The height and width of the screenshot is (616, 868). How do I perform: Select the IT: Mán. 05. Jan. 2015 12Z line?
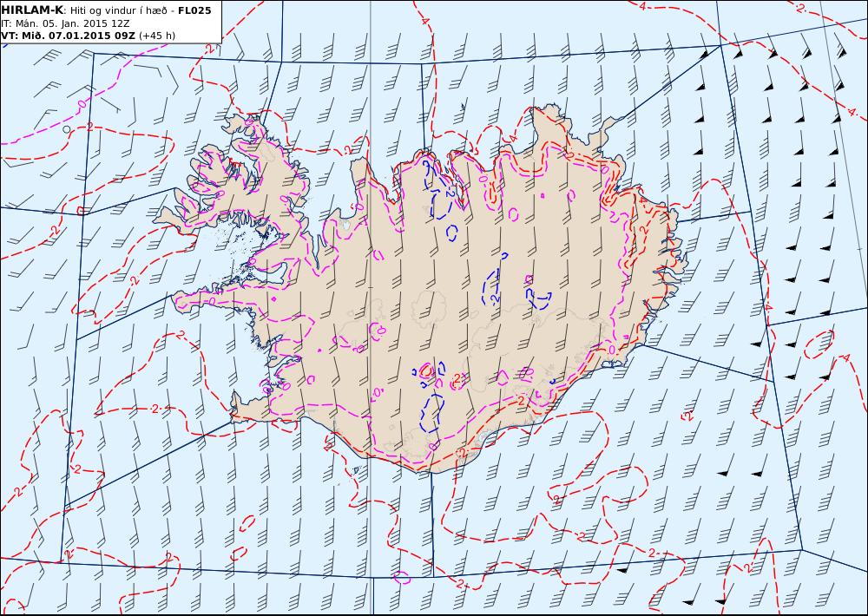[65, 23]
